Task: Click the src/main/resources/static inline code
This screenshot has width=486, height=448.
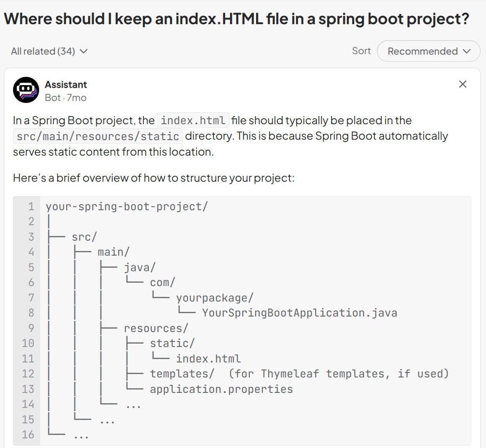Action: (x=98, y=136)
